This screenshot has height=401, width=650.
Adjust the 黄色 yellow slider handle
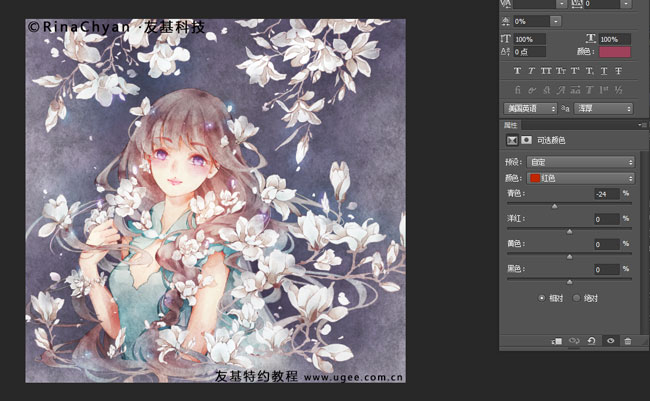569,257
